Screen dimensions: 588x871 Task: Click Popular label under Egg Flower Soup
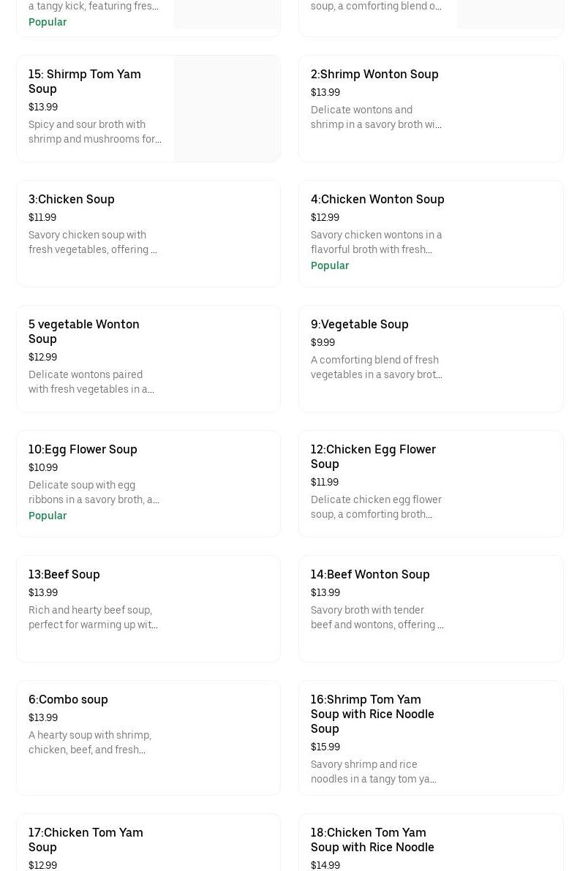click(x=48, y=516)
